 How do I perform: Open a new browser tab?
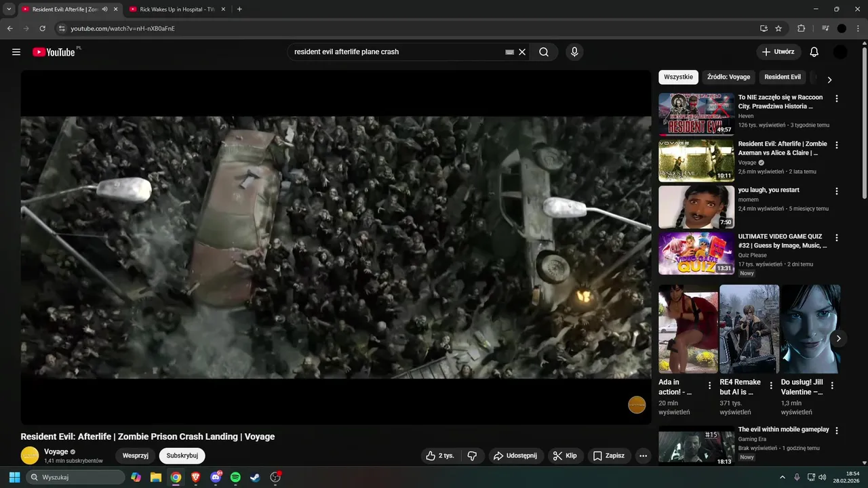click(x=239, y=9)
